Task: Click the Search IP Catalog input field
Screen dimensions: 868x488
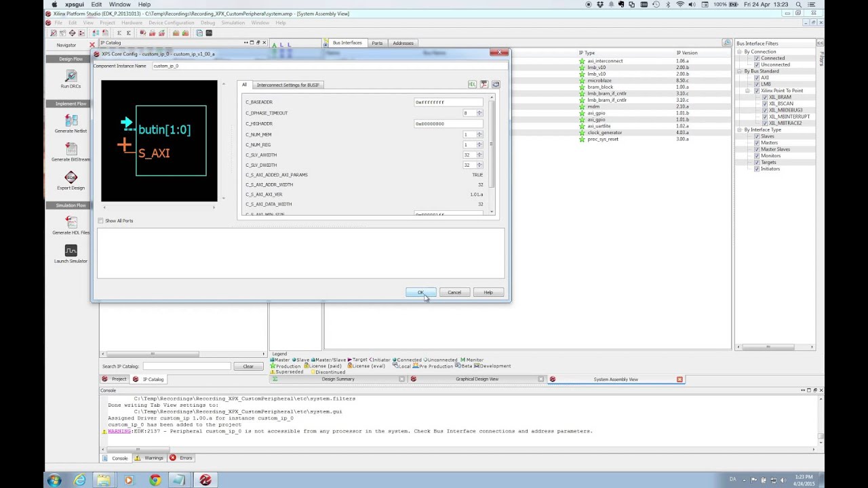Action: (186, 366)
